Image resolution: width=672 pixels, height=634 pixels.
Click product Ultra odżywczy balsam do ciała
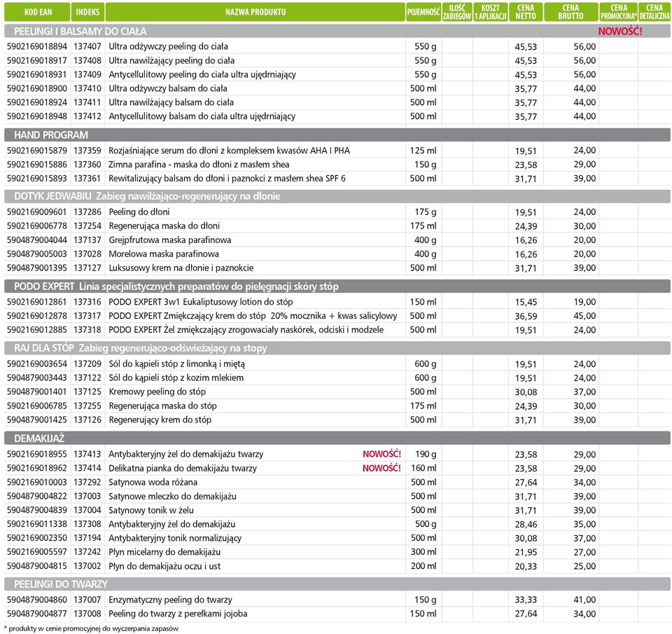click(x=167, y=88)
